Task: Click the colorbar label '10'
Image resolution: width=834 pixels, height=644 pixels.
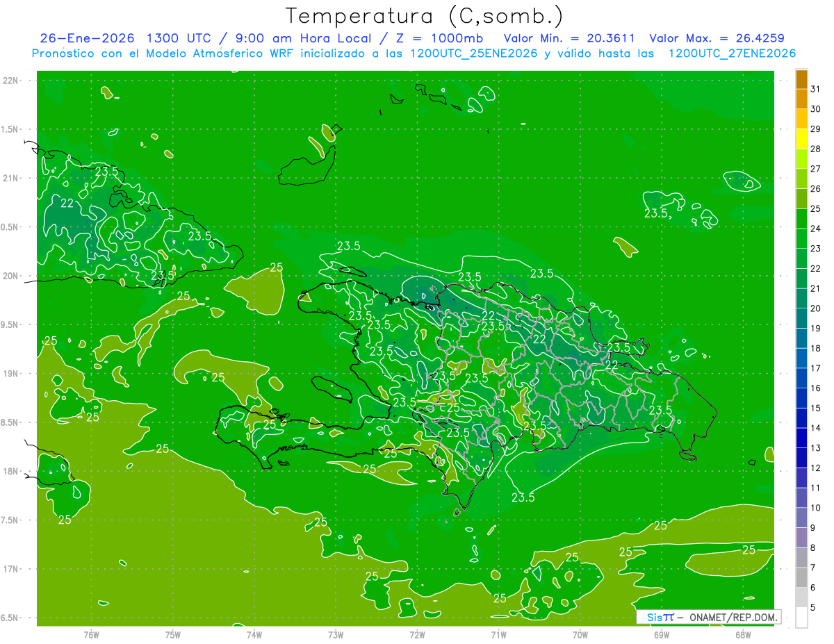Action: [816, 508]
